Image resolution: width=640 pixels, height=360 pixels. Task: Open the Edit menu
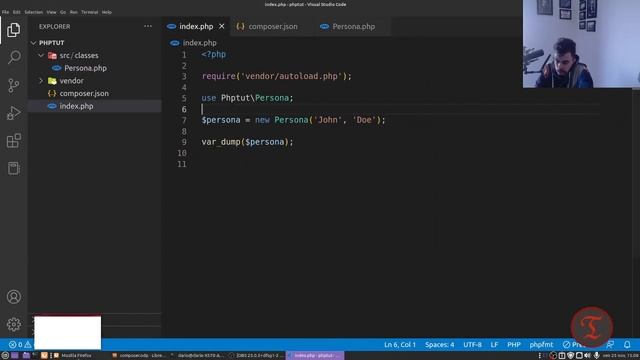coord(16,12)
